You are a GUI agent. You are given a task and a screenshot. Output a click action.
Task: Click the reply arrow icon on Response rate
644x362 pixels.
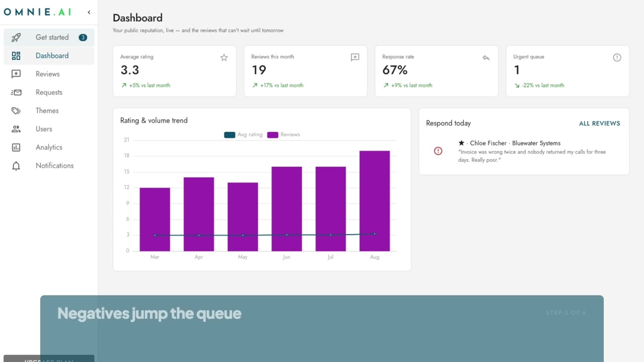pyautogui.click(x=486, y=57)
